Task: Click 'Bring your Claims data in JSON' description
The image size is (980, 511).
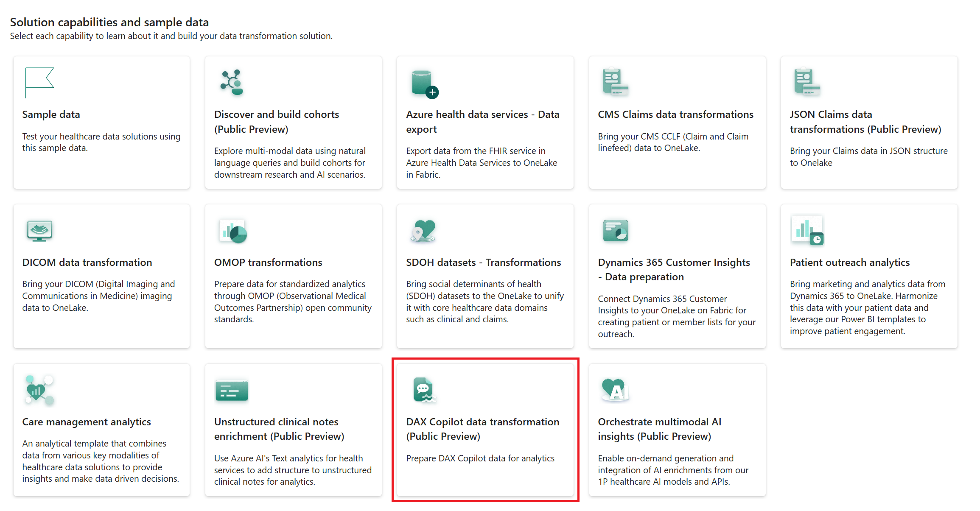Action: (x=869, y=157)
